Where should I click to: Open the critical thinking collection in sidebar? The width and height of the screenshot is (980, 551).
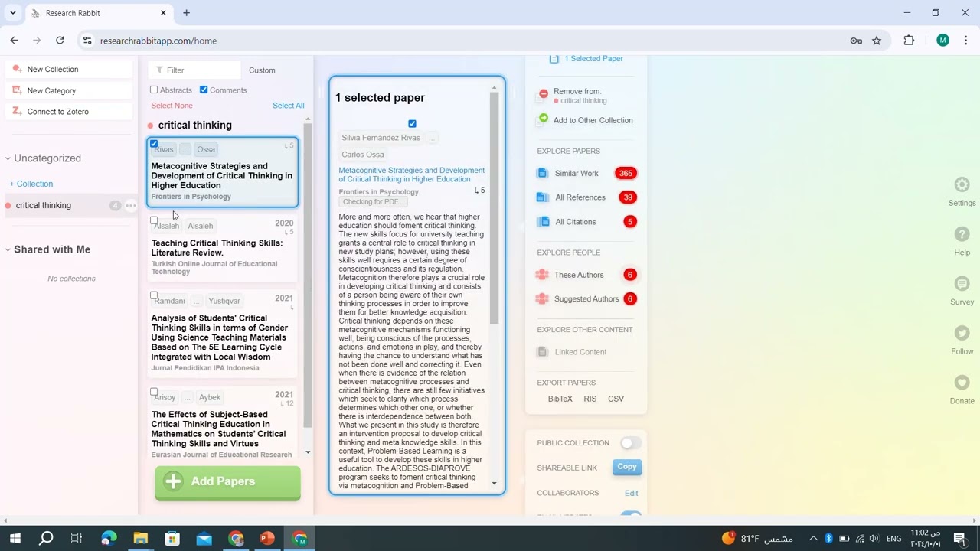[44, 205]
